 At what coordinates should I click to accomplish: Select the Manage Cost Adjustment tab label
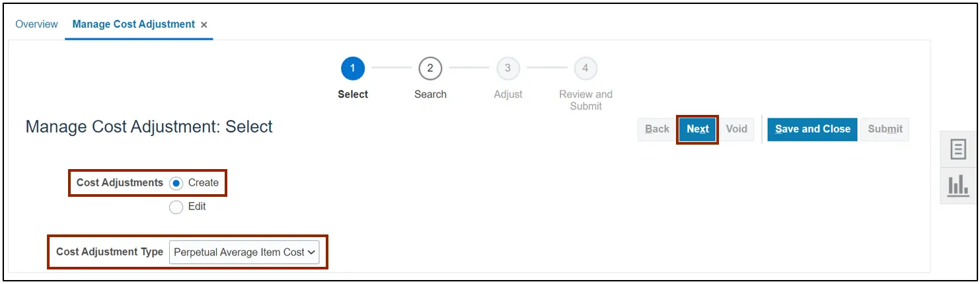(x=133, y=24)
